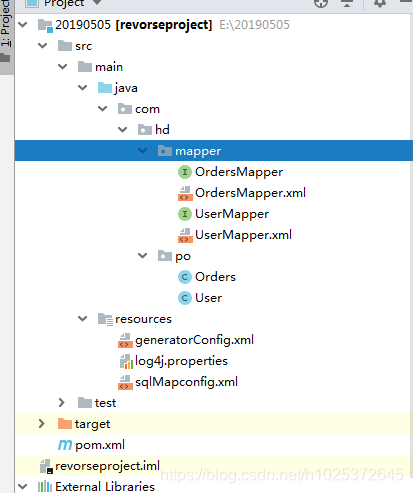The image size is (413, 493).
Task: Click the sqlMapconfig.xml file icon
Action: coord(125,382)
